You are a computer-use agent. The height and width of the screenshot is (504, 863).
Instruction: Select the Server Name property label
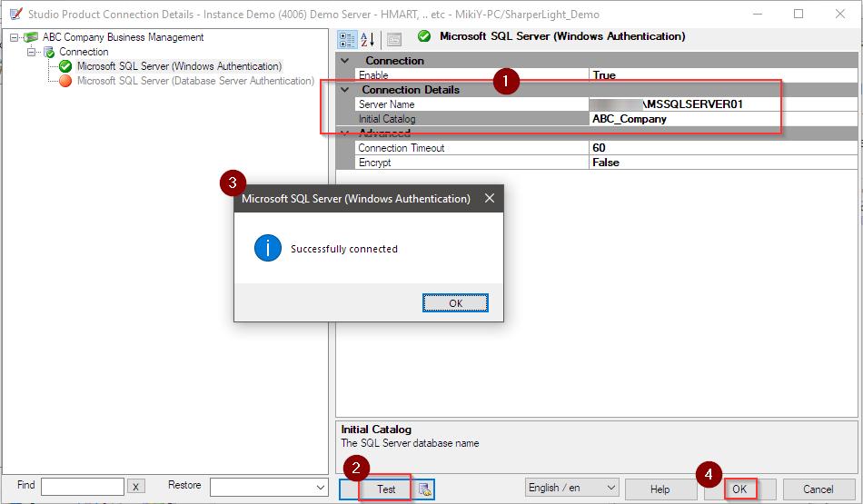[386, 104]
